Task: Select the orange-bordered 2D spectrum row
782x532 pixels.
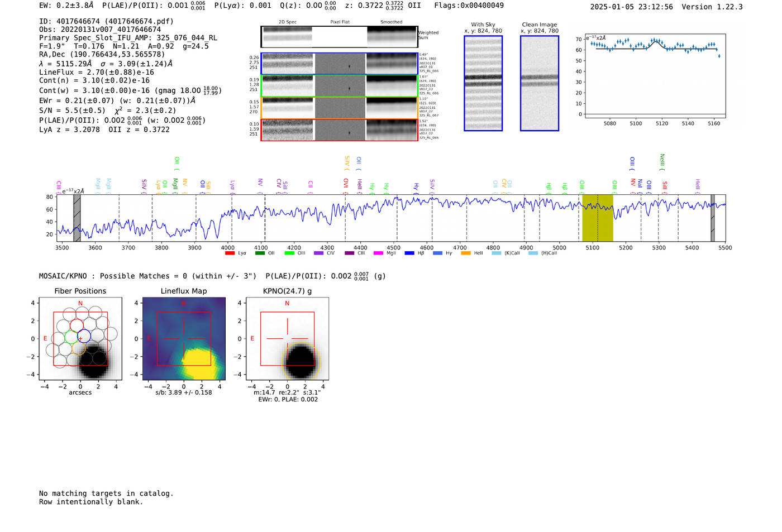Action: 339,108
